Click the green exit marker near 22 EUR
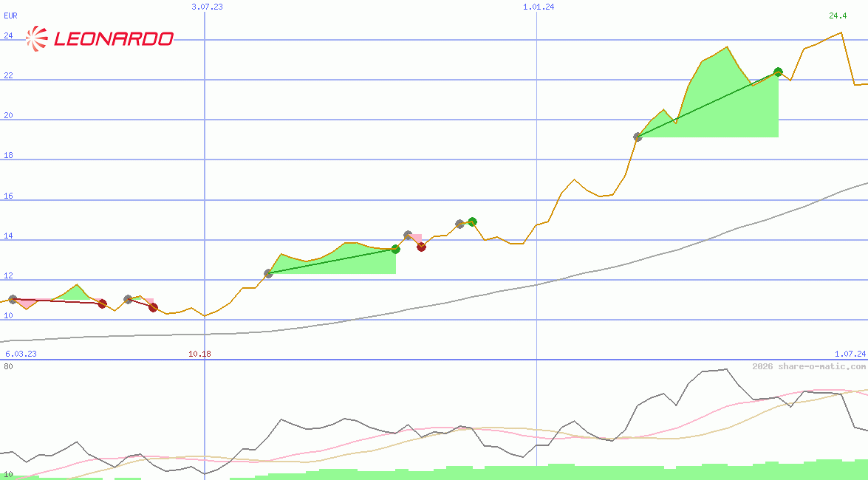 coord(778,72)
